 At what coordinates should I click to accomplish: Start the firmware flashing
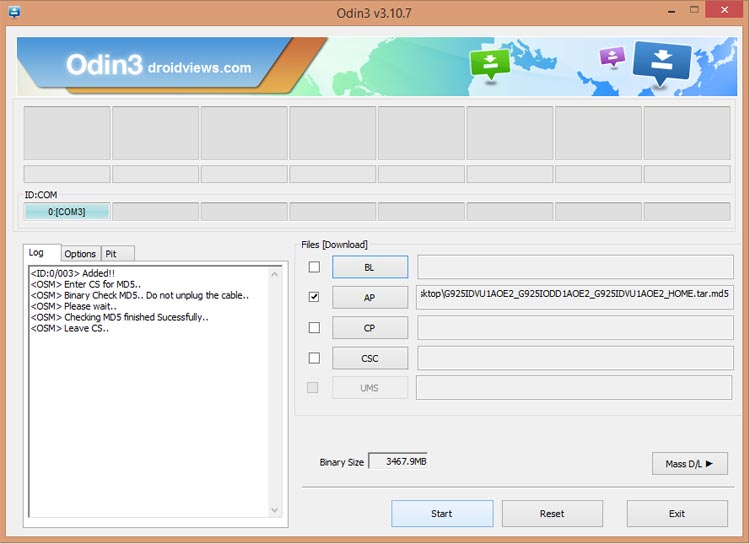click(442, 513)
